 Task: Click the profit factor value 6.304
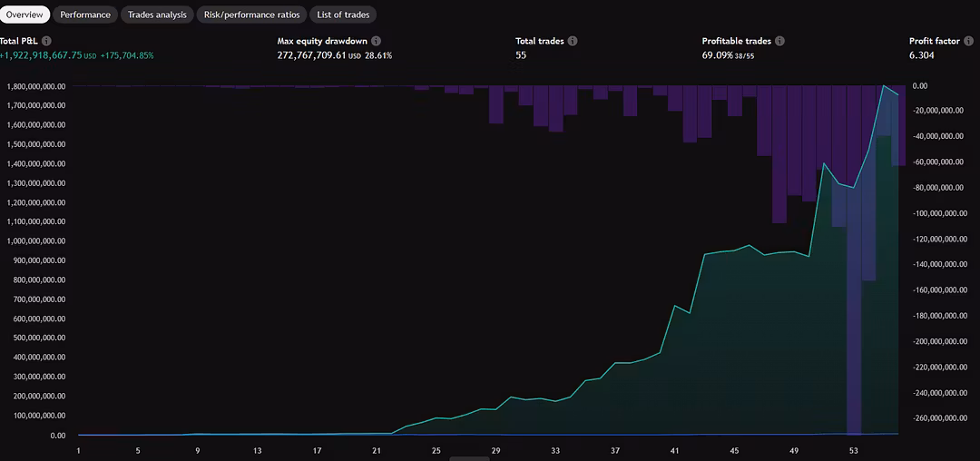pyautogui.click(x=922, y=55)
